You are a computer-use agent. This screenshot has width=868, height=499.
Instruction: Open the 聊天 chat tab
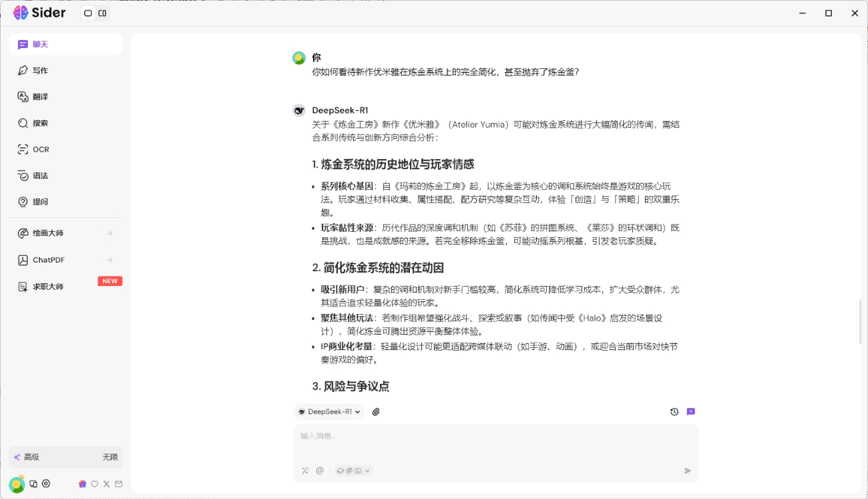65,45
